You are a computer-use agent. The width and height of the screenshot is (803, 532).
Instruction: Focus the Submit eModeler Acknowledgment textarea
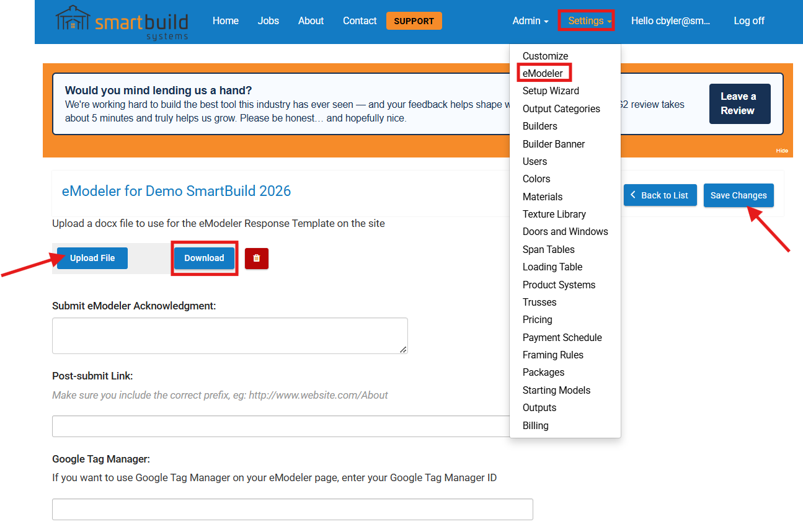(230, 336)
